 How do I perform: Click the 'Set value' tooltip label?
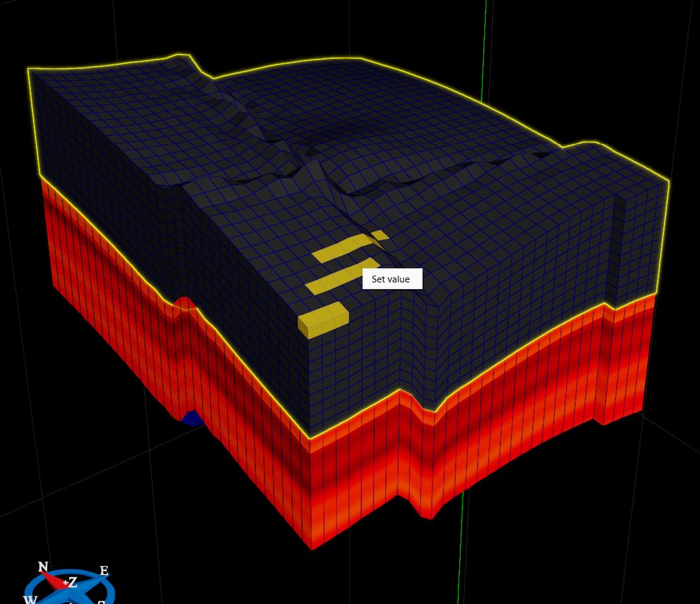tap(392, 279)
